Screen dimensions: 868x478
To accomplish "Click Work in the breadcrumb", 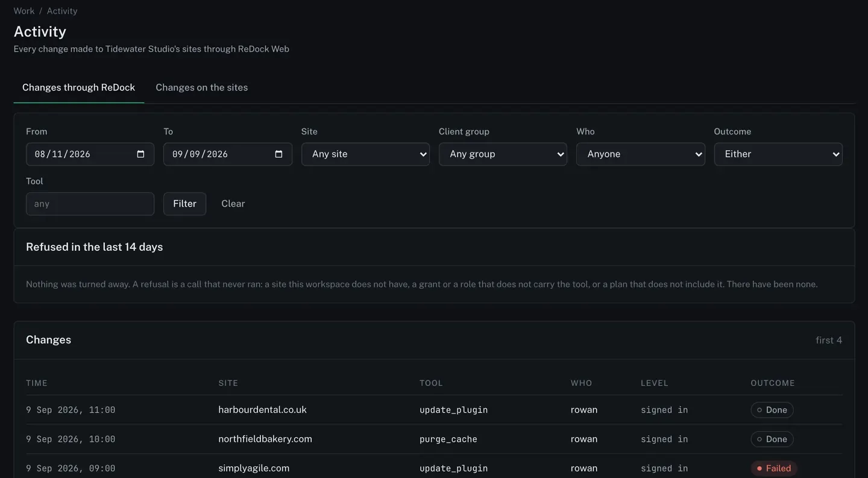I will point(24,11).
